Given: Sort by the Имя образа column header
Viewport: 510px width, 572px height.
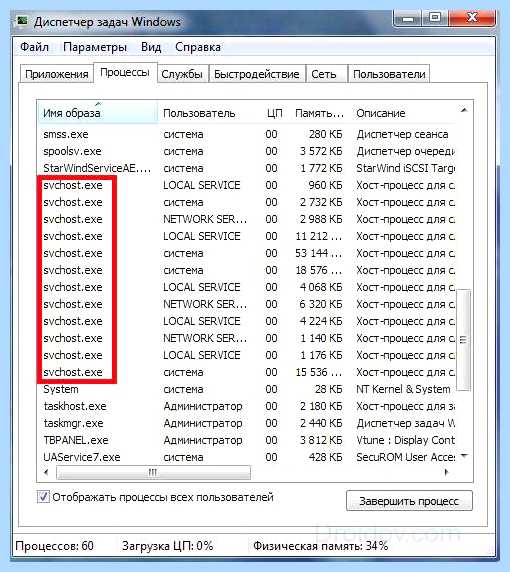Looking at the screenshot, I should (x=98, y=113).
